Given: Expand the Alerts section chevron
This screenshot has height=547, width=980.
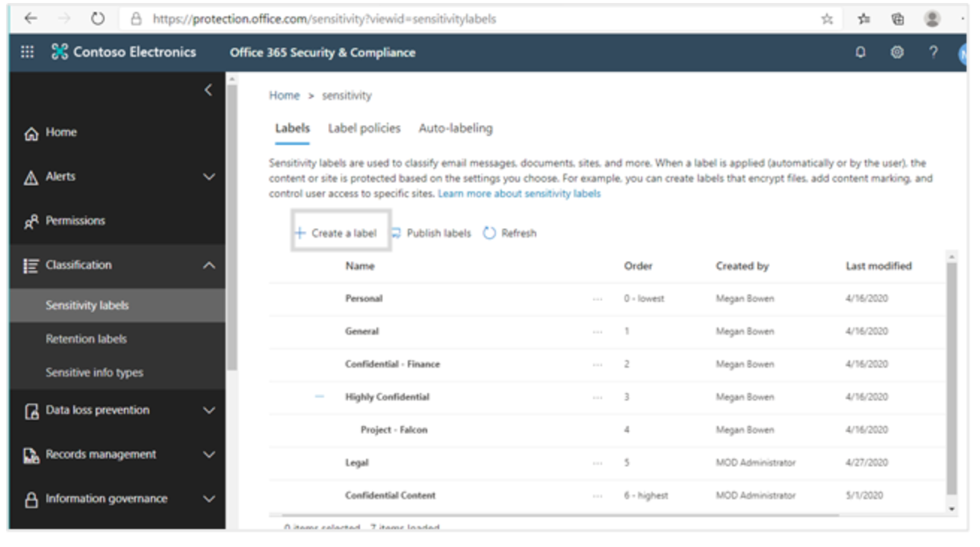Looking at the screenshot, I should (207, 176).
